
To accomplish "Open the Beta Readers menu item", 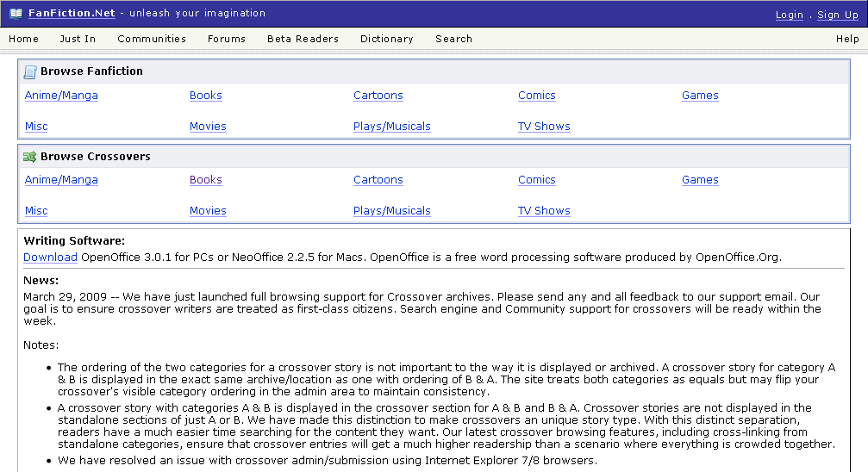I will point(303,39).
